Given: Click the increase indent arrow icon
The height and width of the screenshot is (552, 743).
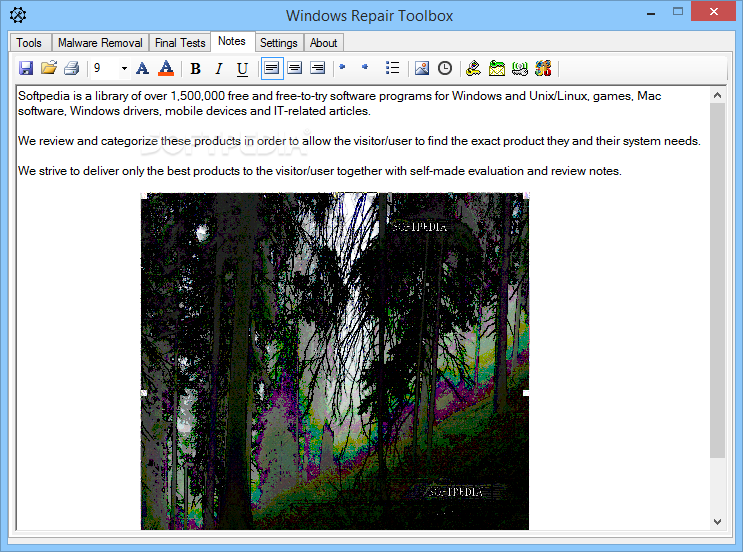Looking at the screenshot, I should click(365, 67).
